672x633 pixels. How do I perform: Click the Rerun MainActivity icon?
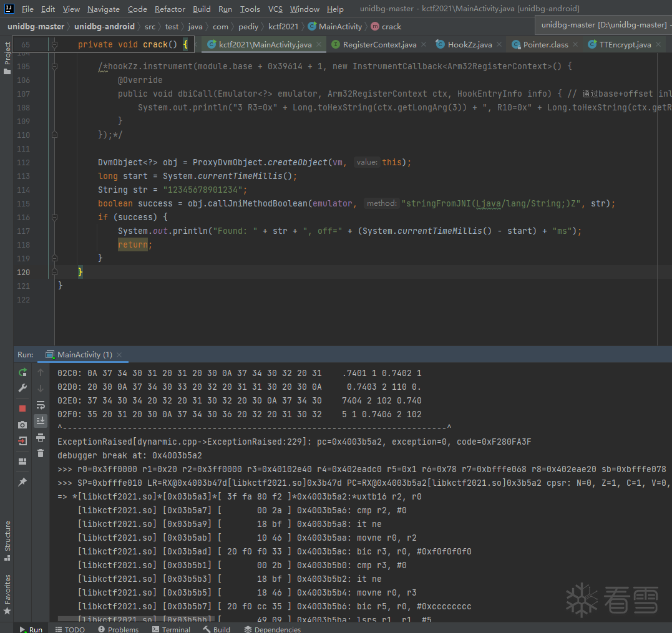point(22,372)
